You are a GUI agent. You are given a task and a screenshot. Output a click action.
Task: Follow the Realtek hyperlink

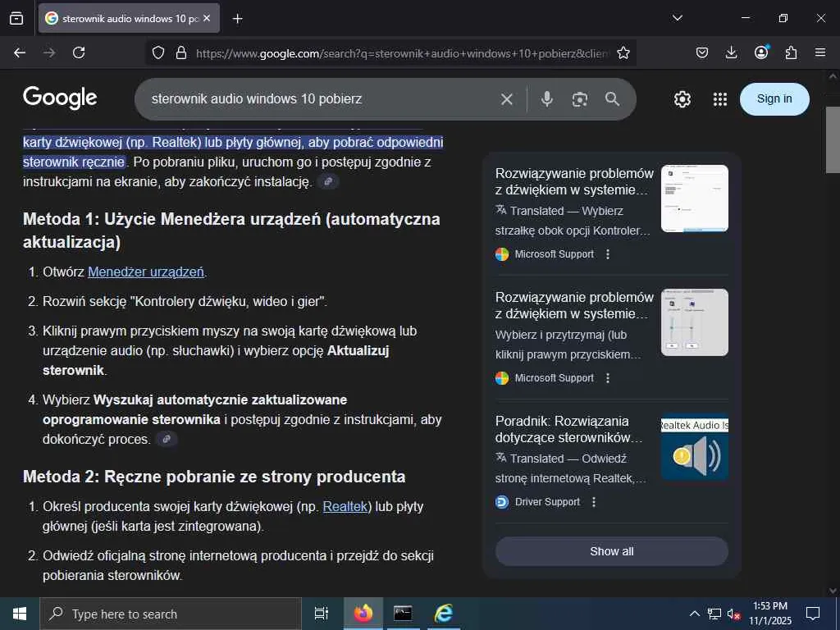coord(345,507)
